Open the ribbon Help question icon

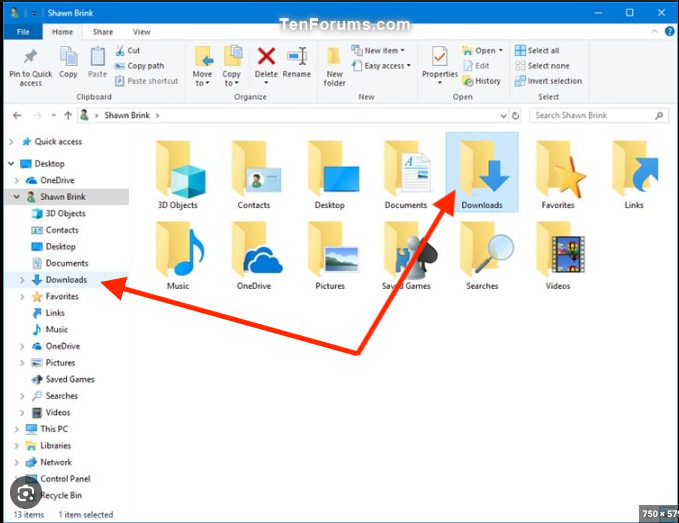pyautogui.click(x=669, y=31)
